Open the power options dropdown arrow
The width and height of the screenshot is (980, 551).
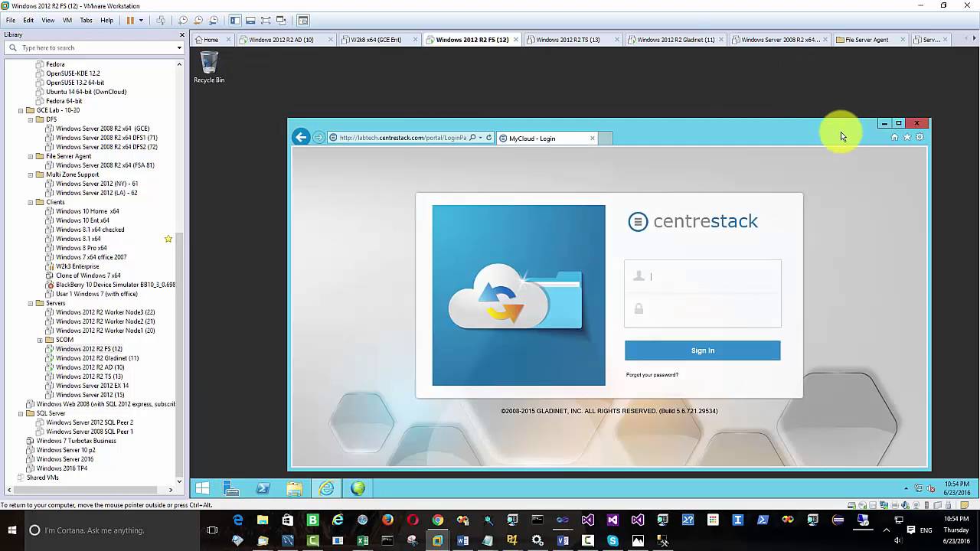[141, 21]
